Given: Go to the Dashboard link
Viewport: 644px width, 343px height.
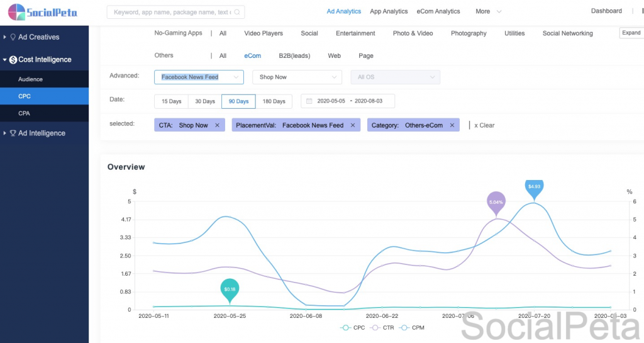Looking at the screenshot, I should tap(606, 11).
